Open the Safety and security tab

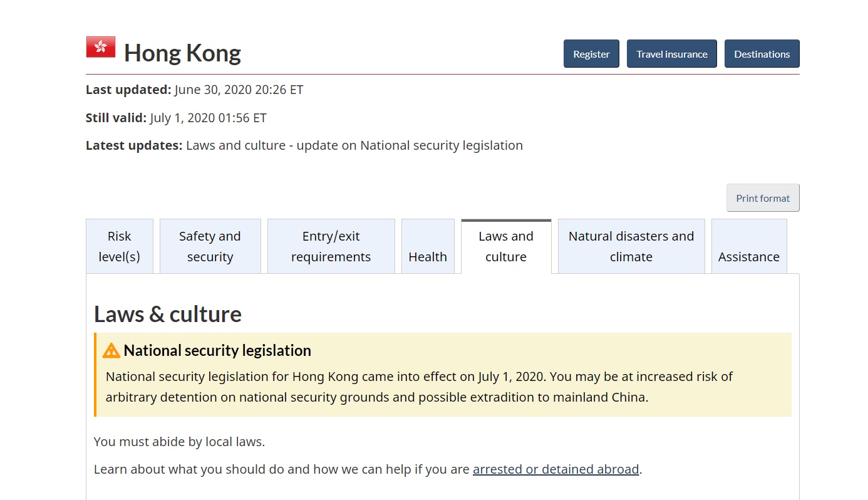pyautogui.click(x=210, y=246)
